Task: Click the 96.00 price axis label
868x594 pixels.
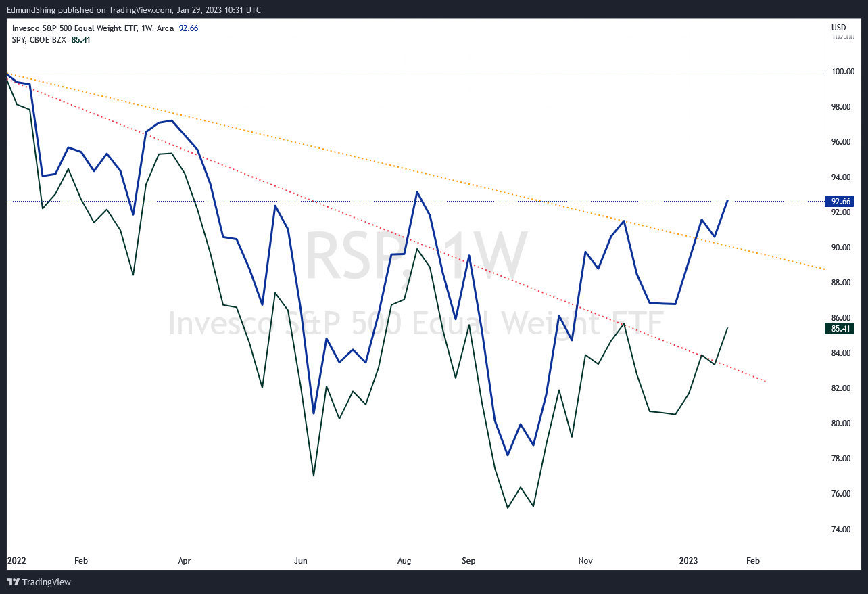Action: 842,142
